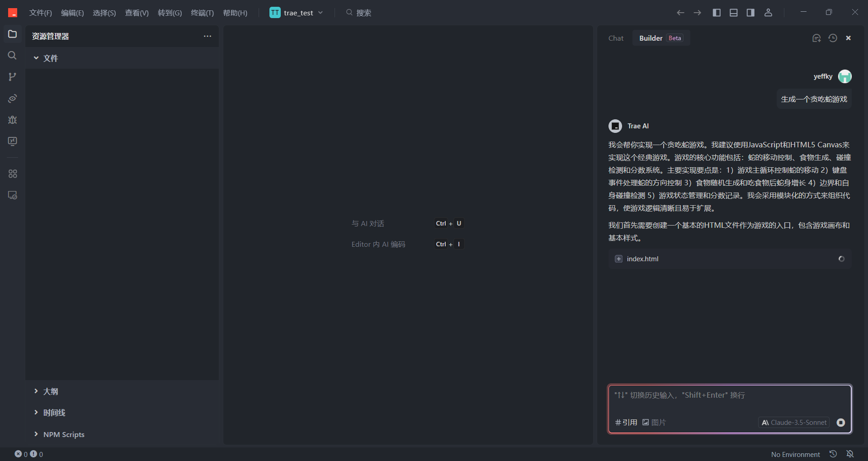Open the 帮助(H) menu
The height and width of the screenshot is (461, 868).
pos(235,13)
